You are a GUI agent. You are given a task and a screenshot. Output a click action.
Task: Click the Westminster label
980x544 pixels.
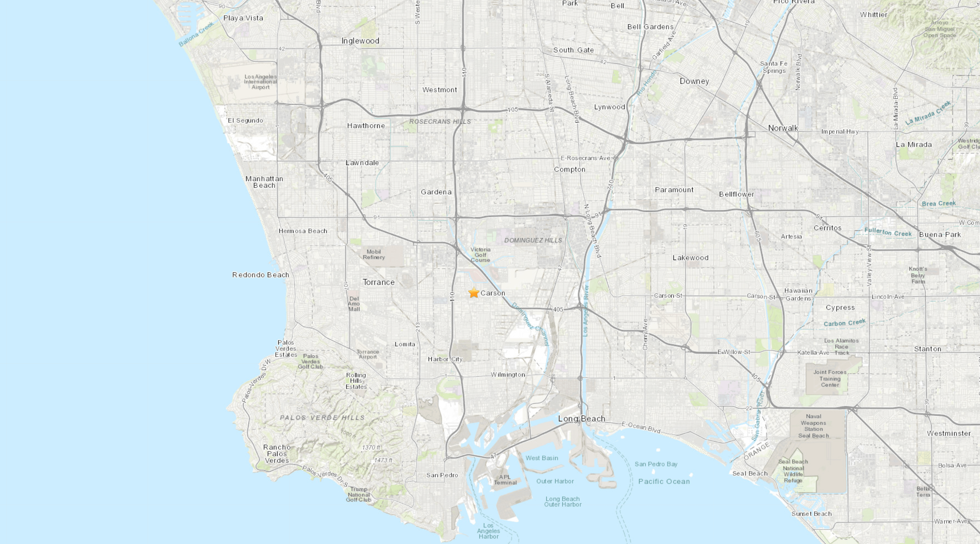949,434
